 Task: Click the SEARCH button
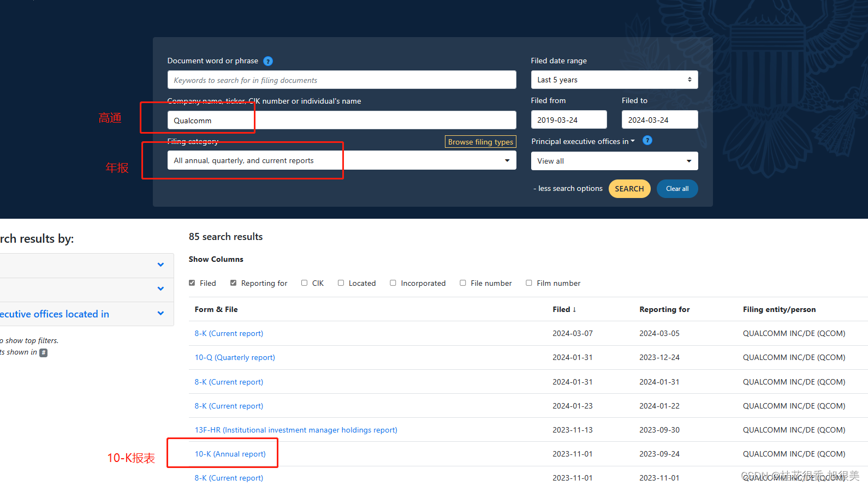629,189
